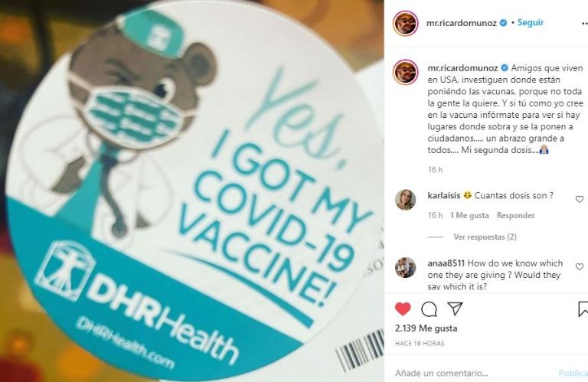
Task: Open karlaisis profile avatar
Action: pyautogui.click(x=405, y=200)
